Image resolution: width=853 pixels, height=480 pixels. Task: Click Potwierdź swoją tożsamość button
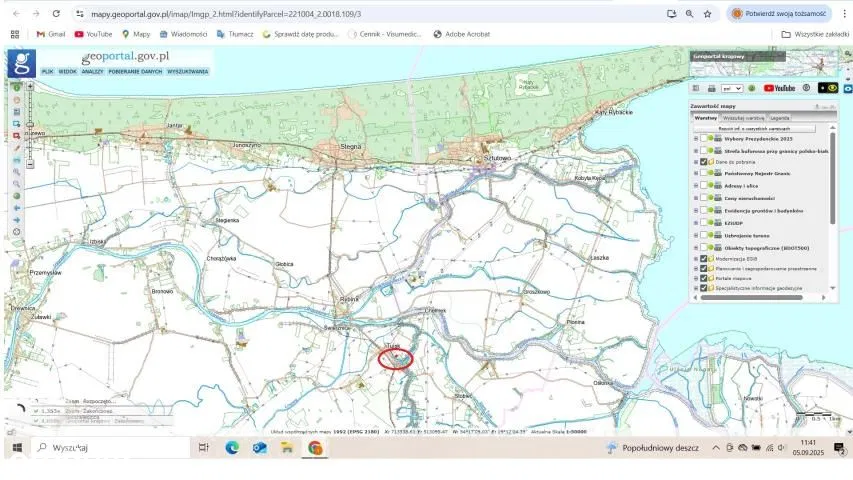tap(776, 14)
